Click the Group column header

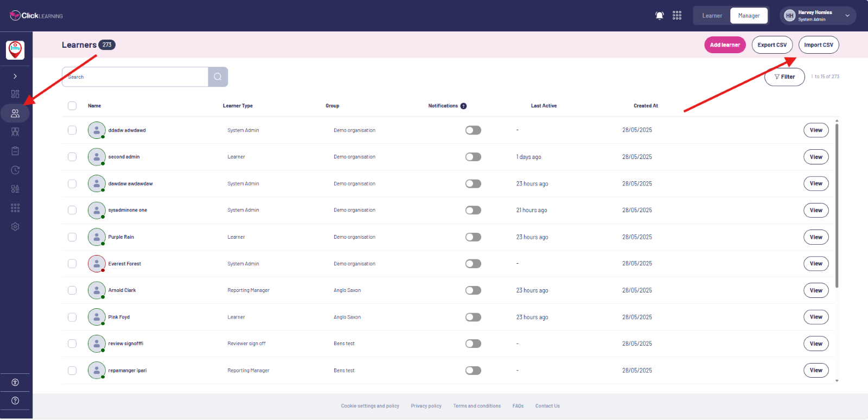[x=332, y=106]
